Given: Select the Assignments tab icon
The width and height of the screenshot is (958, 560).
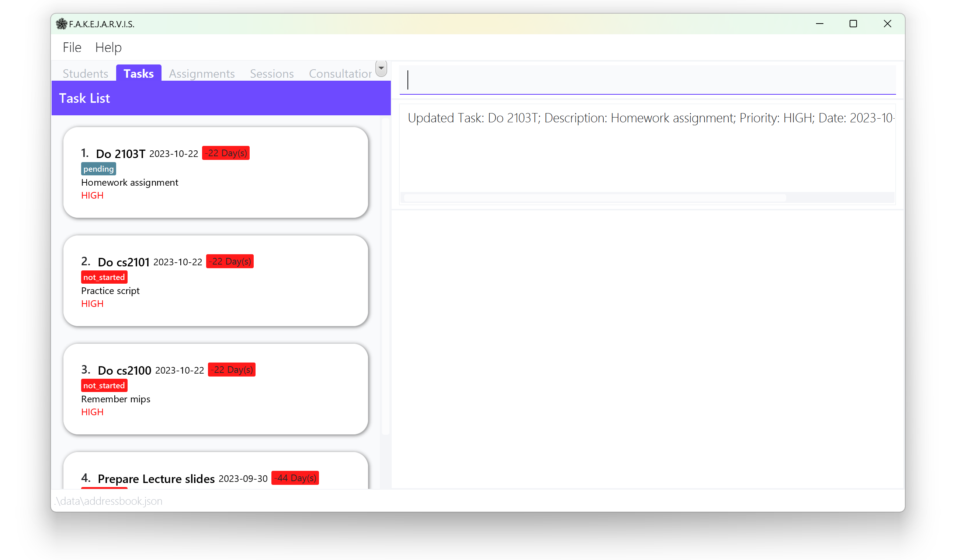Looking at the screenshot, I should coord(201,73).
